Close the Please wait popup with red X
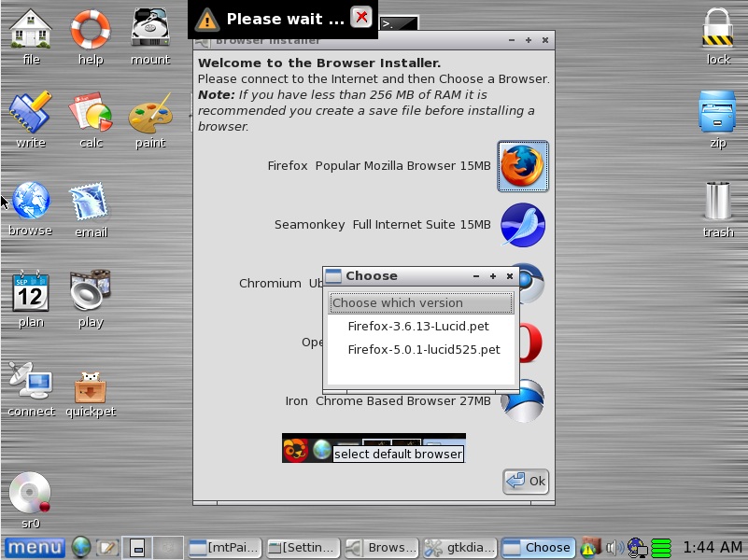The image size is (748, 560). pos(361,18)
